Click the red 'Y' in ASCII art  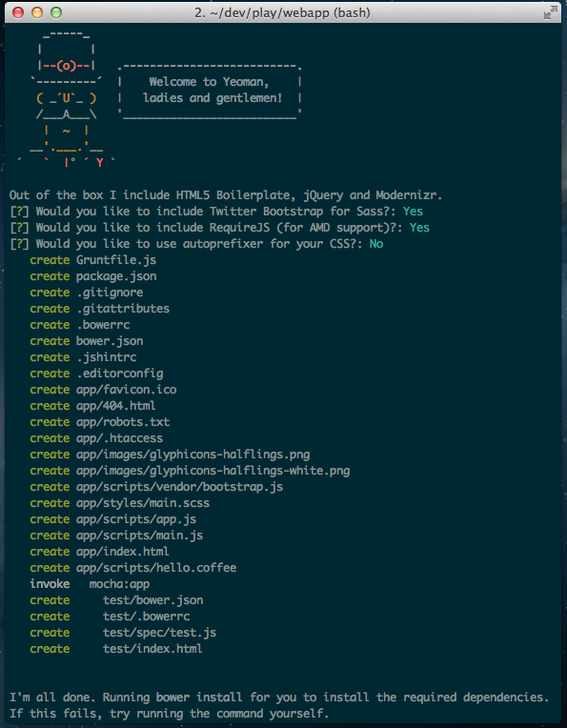99,163
